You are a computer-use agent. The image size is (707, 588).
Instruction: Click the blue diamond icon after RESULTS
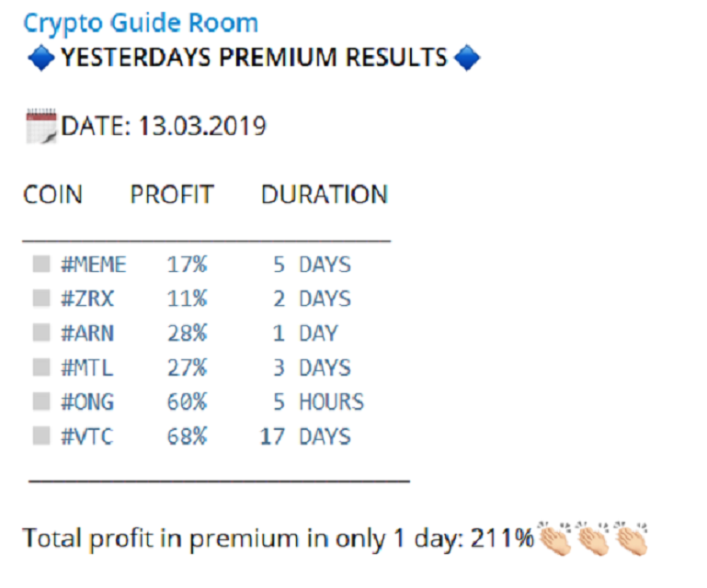pos(467,58)
